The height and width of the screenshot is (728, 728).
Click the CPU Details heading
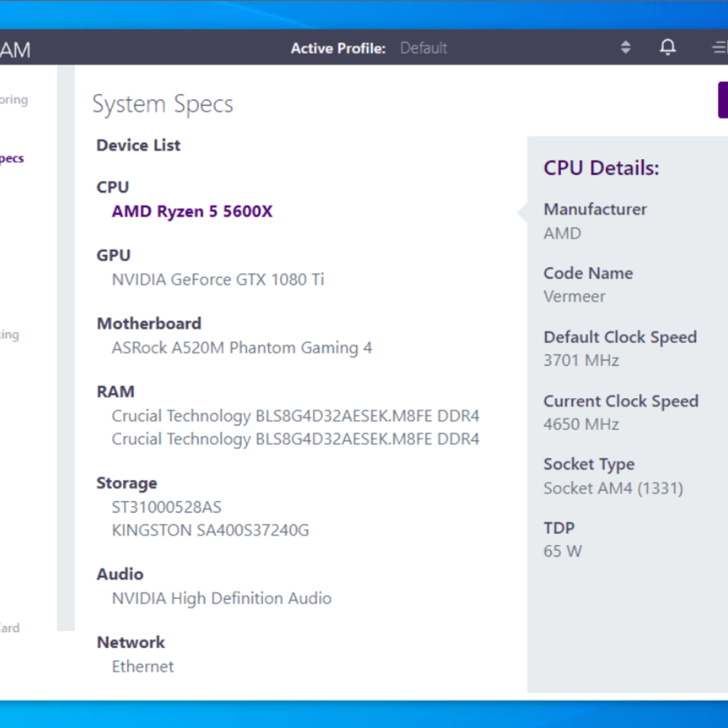point(601,168)
